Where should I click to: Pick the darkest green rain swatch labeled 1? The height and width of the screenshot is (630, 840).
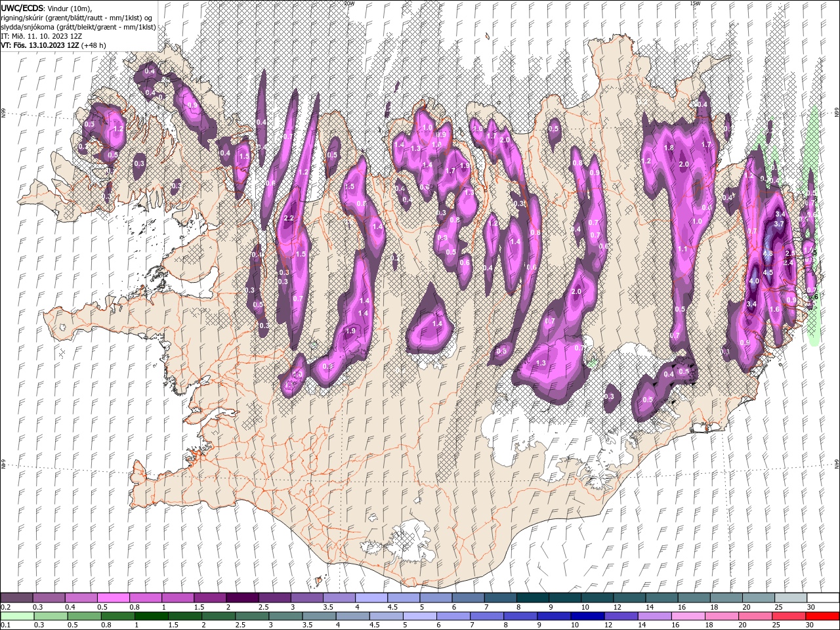151,616
